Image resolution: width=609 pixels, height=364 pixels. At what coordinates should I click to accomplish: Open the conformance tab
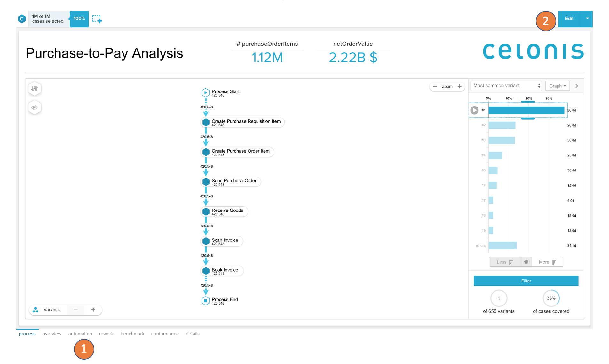[x=165, y=334]
